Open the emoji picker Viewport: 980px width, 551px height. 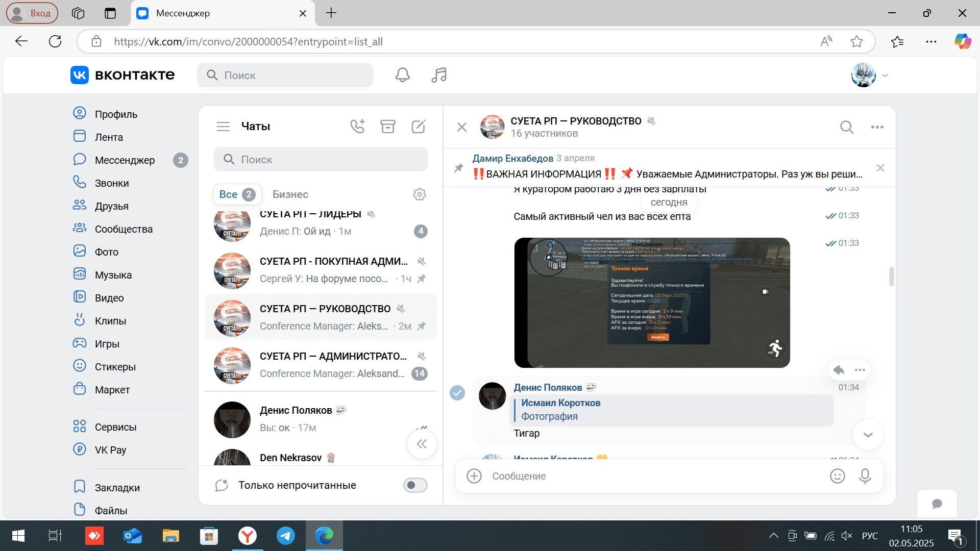[838, 476]
